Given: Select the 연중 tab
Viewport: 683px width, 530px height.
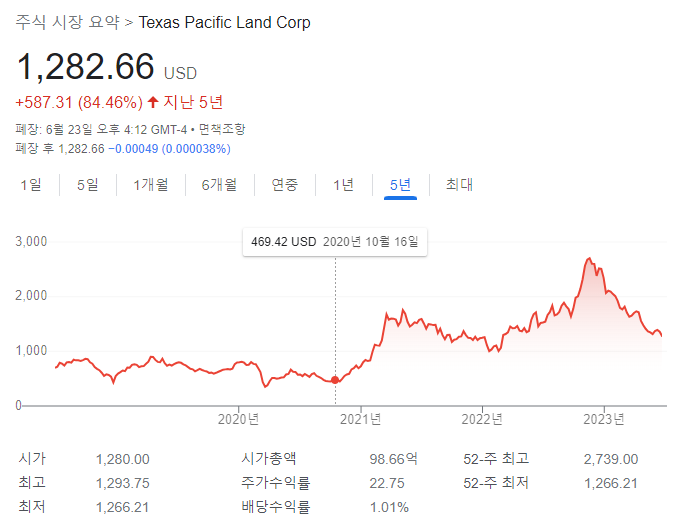Looking at the screenshot, I should coord(285,185).
